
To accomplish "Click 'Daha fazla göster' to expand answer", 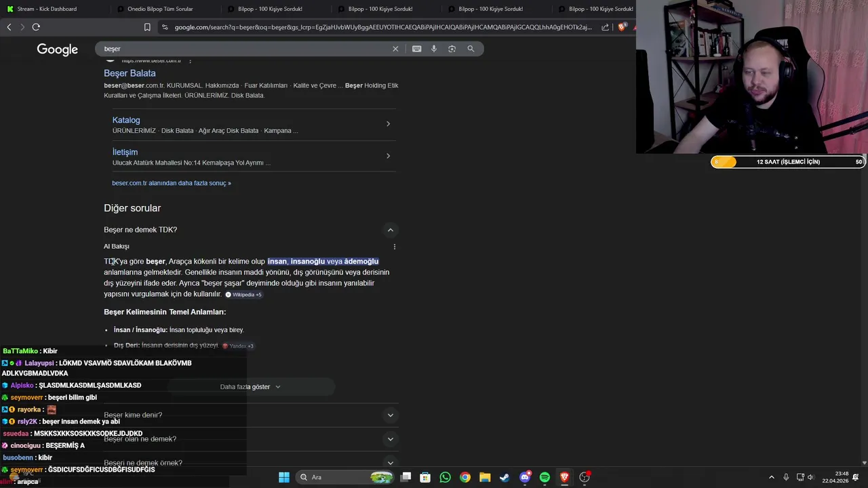I will (x=250, y=387).
